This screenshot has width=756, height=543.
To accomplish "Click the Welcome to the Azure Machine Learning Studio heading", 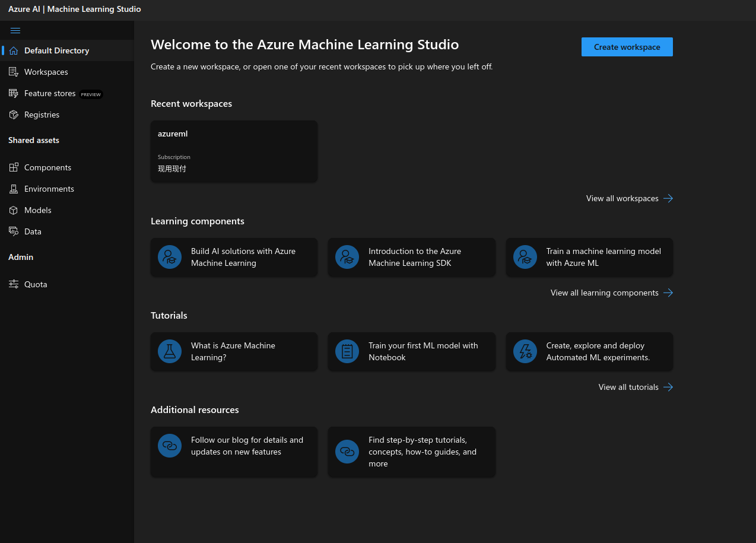I will pos(304,45).
